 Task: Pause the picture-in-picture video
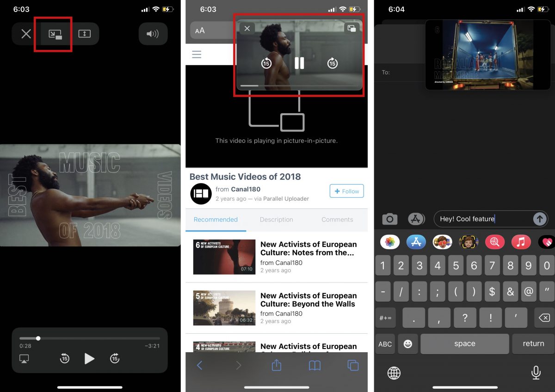click(x=299, y=63)
